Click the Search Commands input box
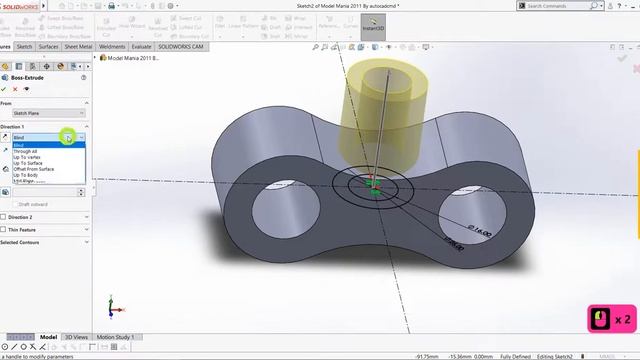The height and width of the screenshot is (360, 640). coord(557,6)
